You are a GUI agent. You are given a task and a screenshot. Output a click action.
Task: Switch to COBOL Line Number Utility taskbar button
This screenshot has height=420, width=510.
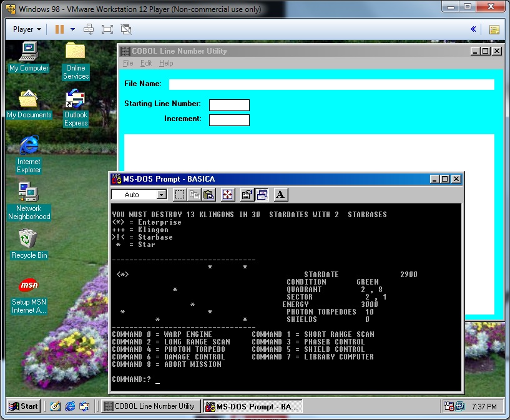[x=150, y=406]
